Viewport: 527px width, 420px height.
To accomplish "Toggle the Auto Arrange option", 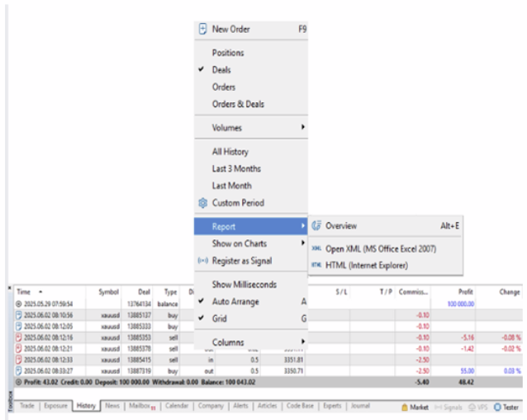I will point(237,301).
